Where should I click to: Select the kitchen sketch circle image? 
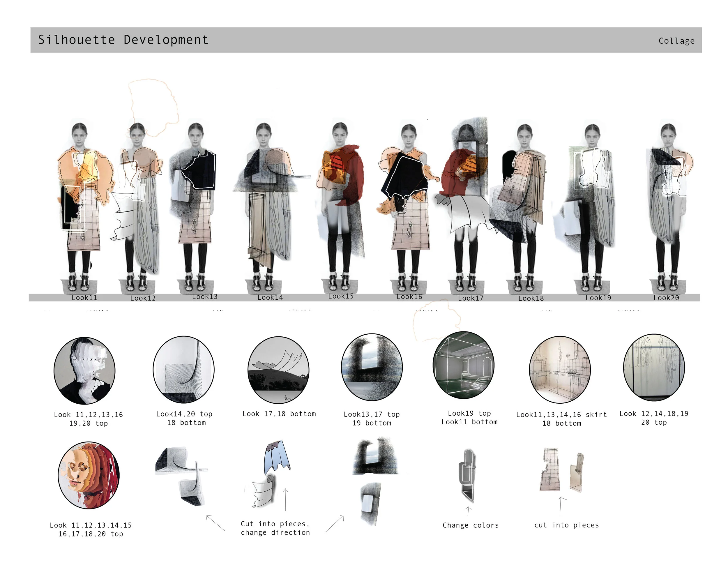pyautogui.click(x=560, y=370)
